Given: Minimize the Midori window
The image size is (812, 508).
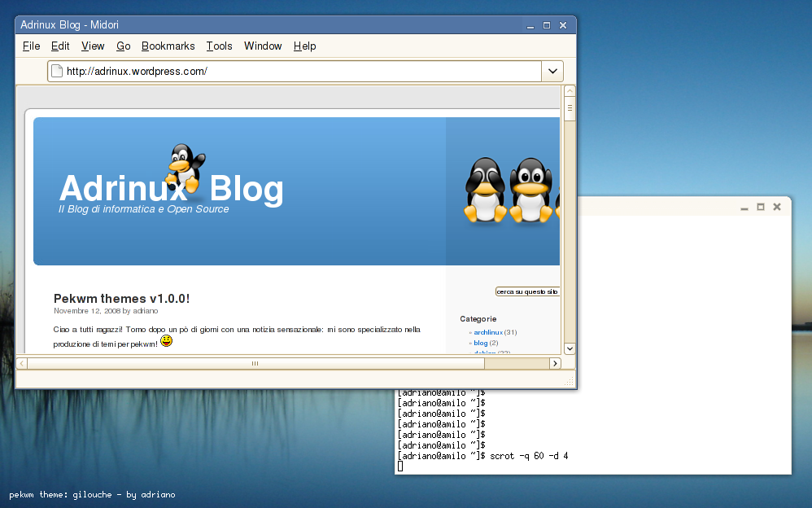Looking at the screenshot, I should (530, 25).
